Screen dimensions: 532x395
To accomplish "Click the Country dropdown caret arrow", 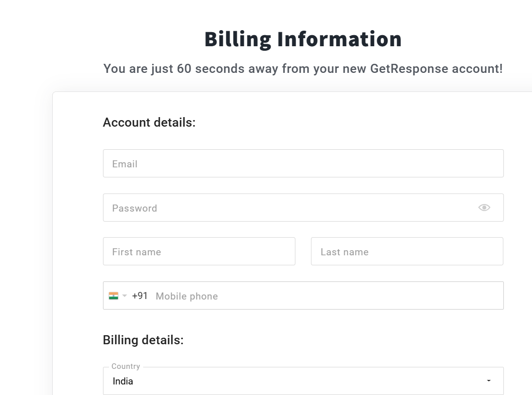I will click(x=489, y=381).
